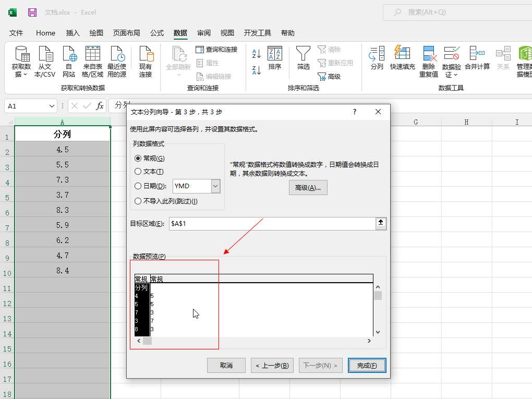532x399 pixels.
Task: Open the 审阅 ribbon tab
Action: pos(204,33)
